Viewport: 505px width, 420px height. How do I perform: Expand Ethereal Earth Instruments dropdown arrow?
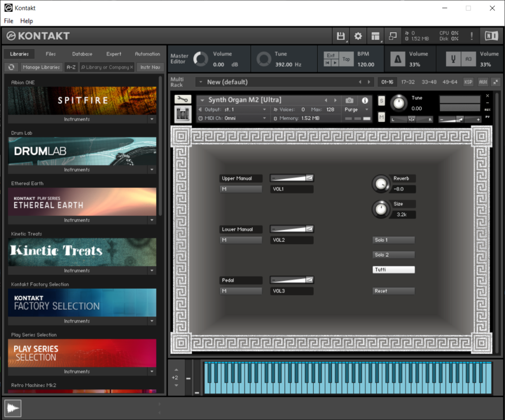pos(152,220)
